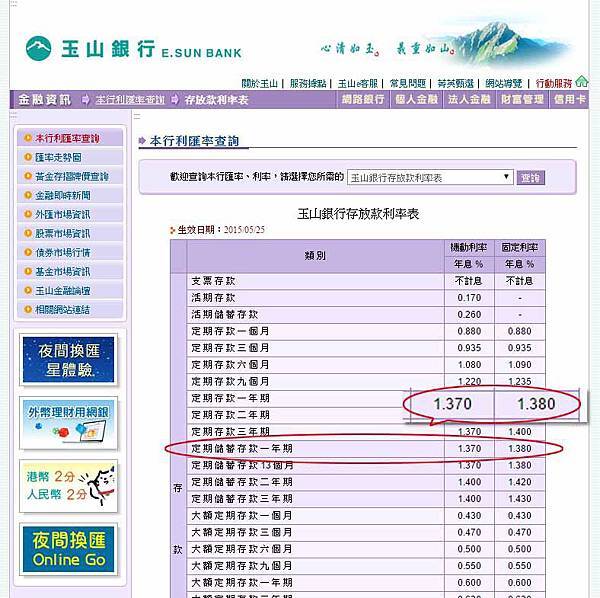Click 本行利匯率查詢 breadcrumb link
This screenshot has width=600, height=598.
[130, 100]
